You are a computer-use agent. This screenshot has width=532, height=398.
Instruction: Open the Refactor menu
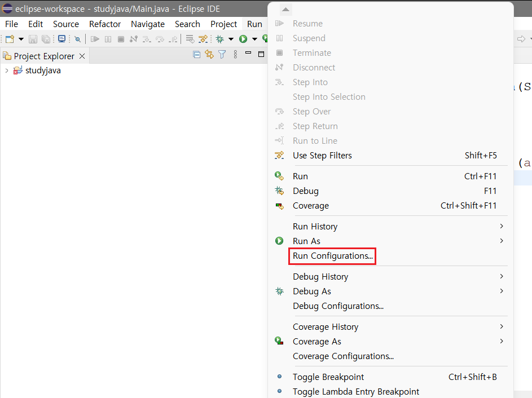coord(105,24)
